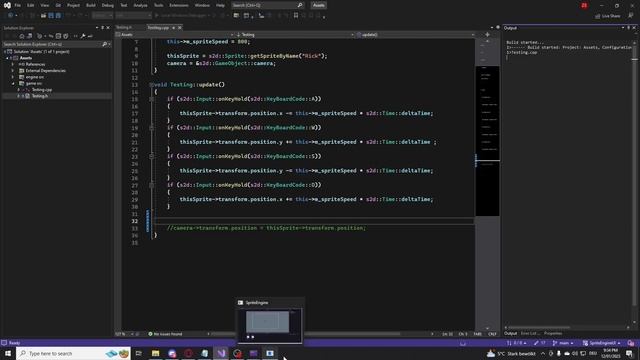Click No Issues Found status indicator
The width and height of the screenshot is (640, 360).
coord(165,334)
